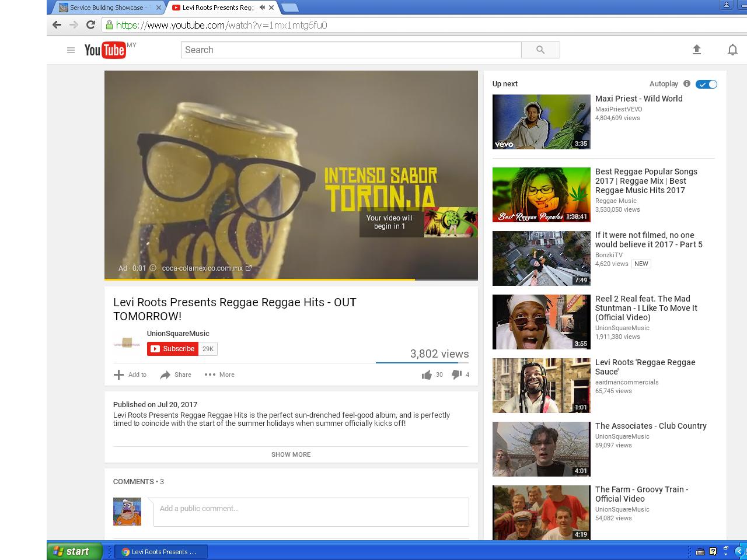Click the ad progress bar
The height and width of the screenshot is (560, 747).
[291, 279]
